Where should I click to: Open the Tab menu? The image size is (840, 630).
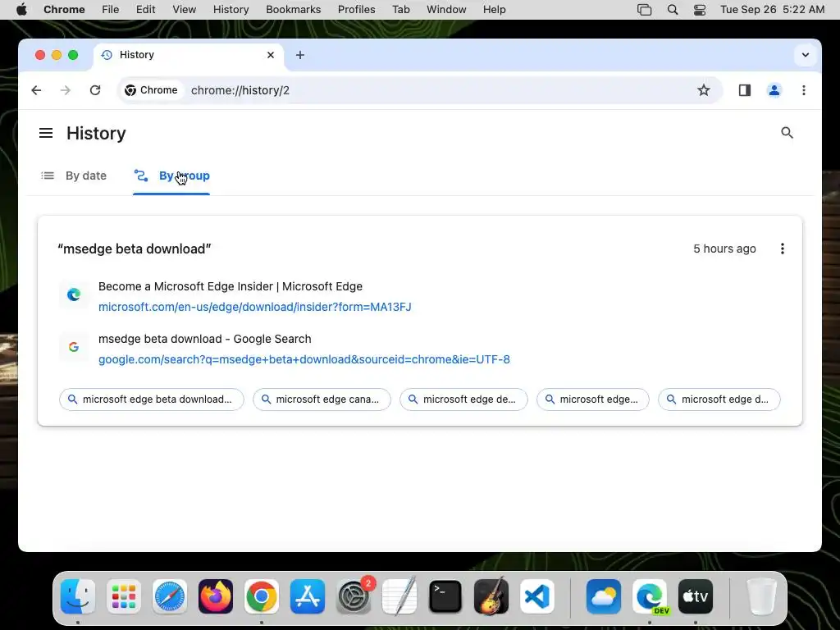coord(400,9)
